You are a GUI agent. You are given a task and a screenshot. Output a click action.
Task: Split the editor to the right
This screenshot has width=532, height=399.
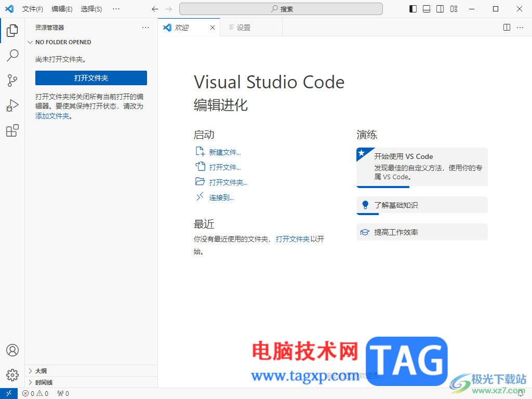pyautogui.click(x=507, y=28)
